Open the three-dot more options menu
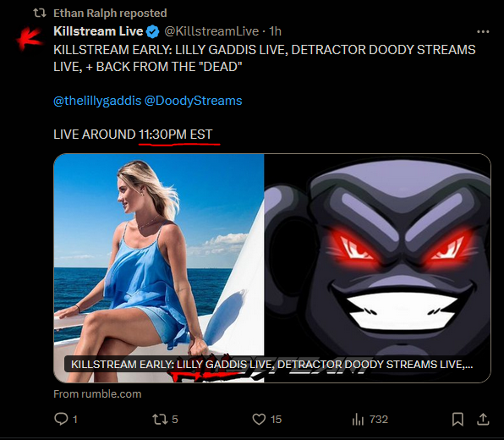Viewport: 504px width, 440px height. [x=483, y=31]
